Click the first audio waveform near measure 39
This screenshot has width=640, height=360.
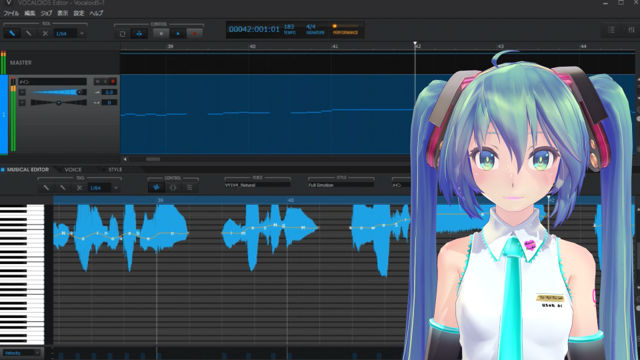coord(121,237)
